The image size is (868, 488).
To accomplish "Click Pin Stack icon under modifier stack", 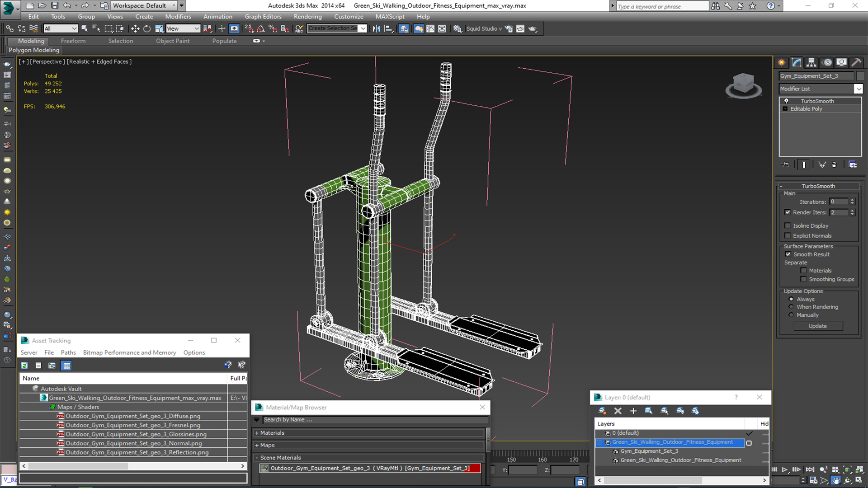I will point(786,164).
